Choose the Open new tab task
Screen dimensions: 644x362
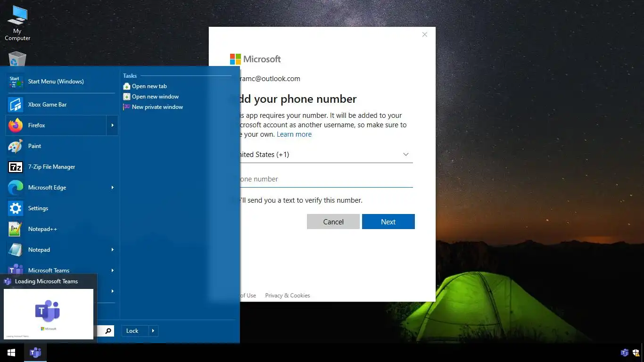[145, 86]
